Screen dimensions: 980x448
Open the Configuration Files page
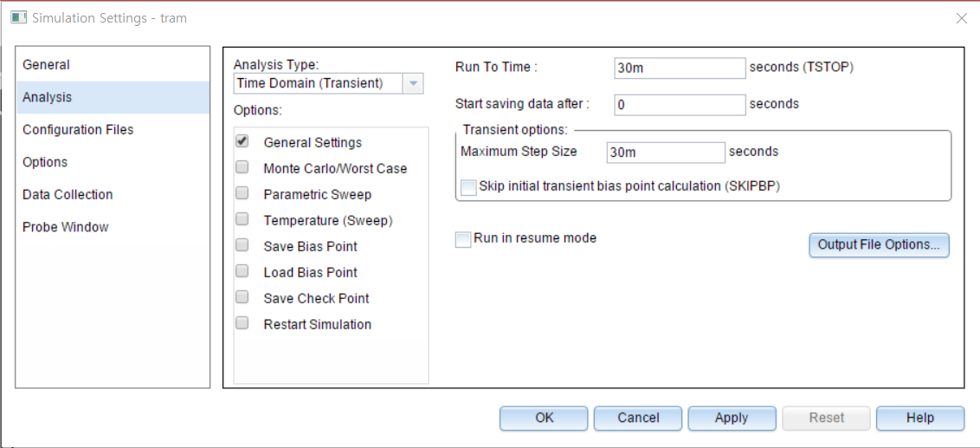click(x=113, y=130)
